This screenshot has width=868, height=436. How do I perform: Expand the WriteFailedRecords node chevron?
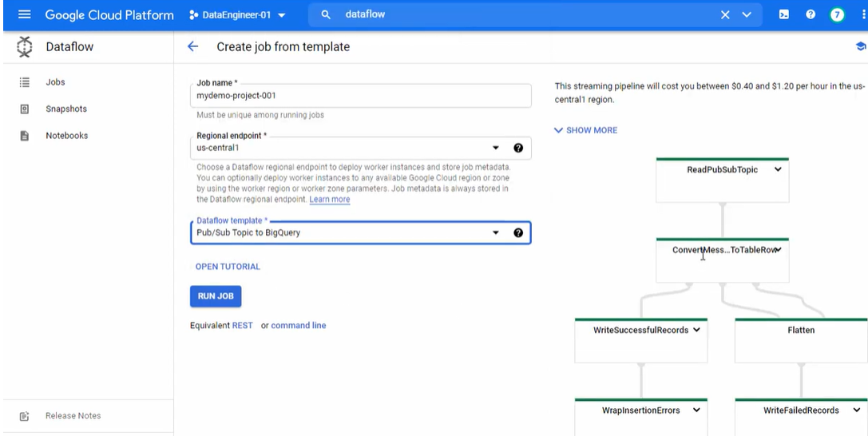click(x=857, y=410)
